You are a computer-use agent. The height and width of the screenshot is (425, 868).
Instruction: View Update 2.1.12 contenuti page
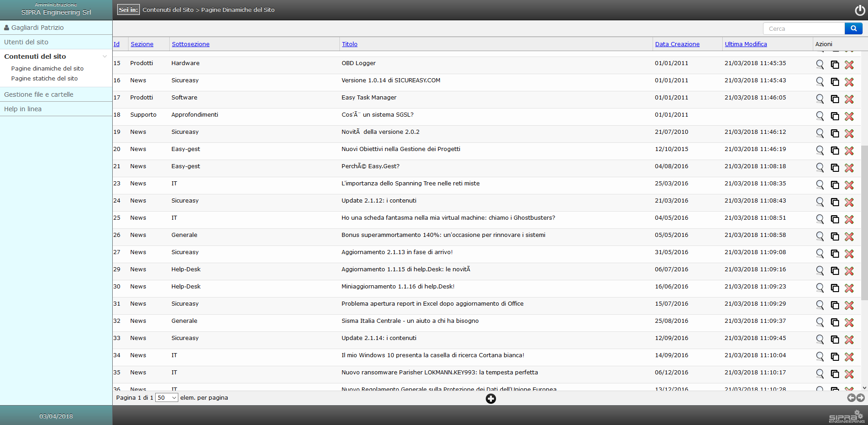coord(820,202)
